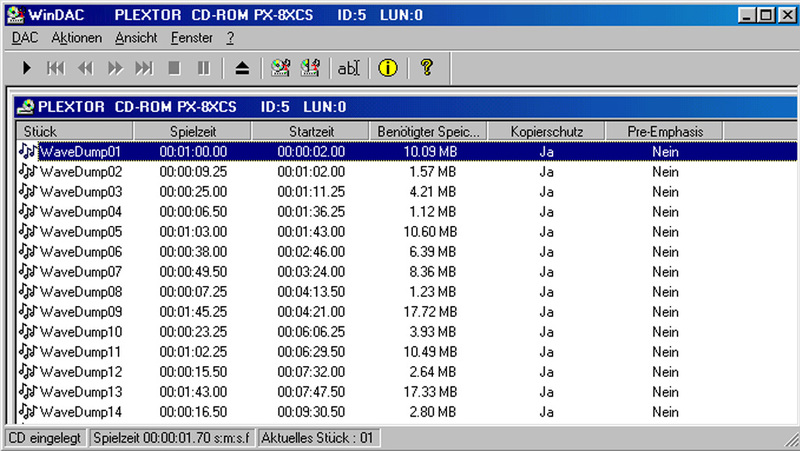Start playback with the Play button

point(26,68)
